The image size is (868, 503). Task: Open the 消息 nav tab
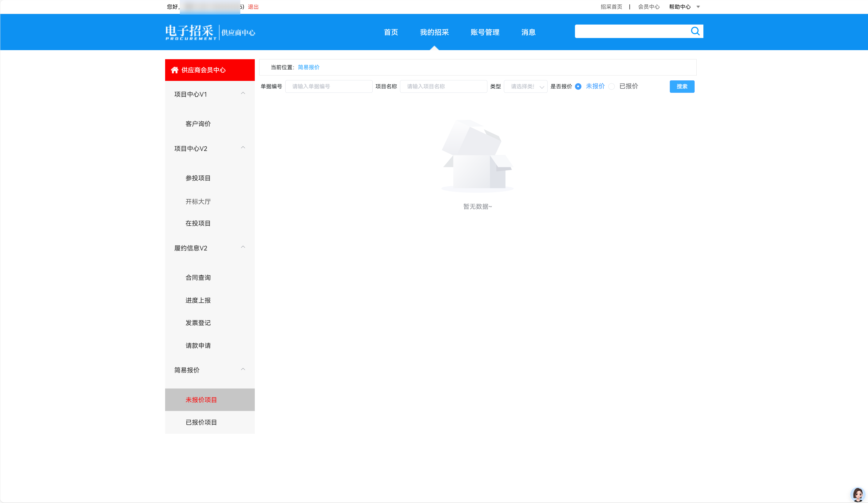(x=528, y=32)
